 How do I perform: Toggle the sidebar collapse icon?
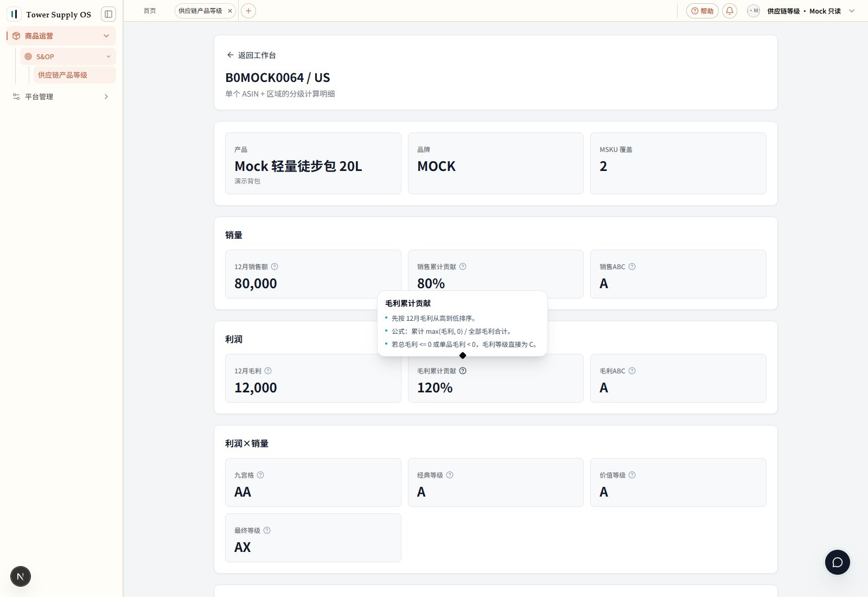coord(108,14)
